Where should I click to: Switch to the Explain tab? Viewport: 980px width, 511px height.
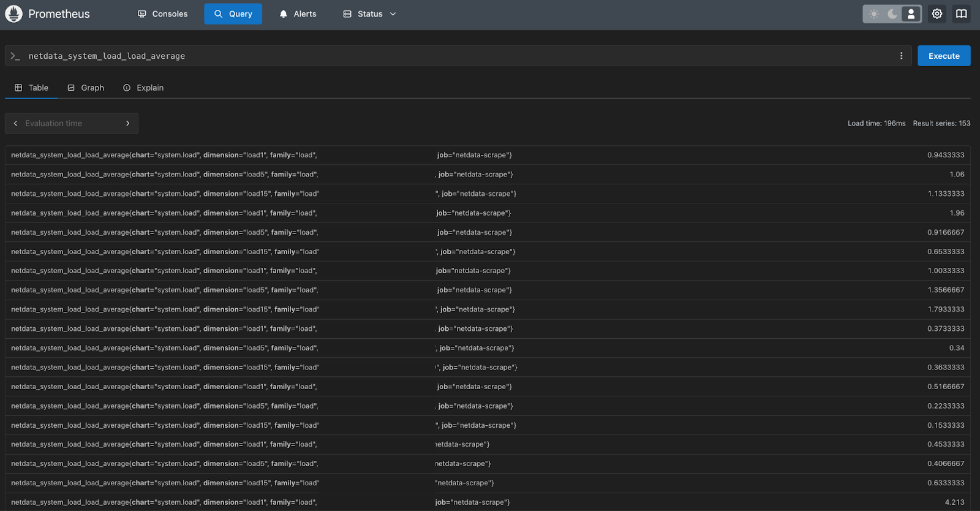(x=143, y=88)
